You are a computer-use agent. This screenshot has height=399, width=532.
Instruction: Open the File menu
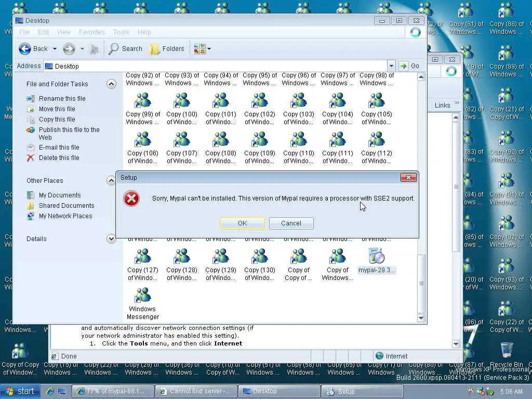click(x=24, y=32)
